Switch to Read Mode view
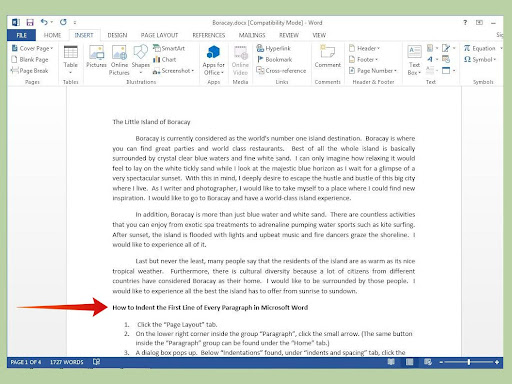This screenshot has width=512, height=384. (x=391, y=362)
